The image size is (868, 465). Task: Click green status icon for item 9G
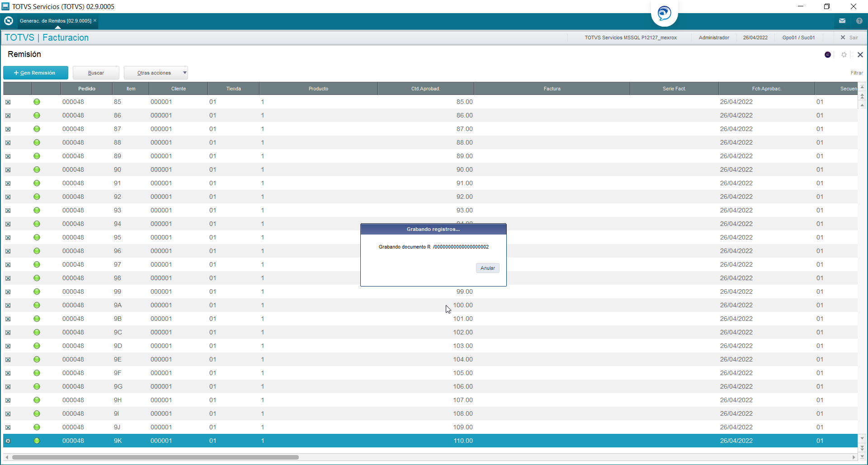37,386
